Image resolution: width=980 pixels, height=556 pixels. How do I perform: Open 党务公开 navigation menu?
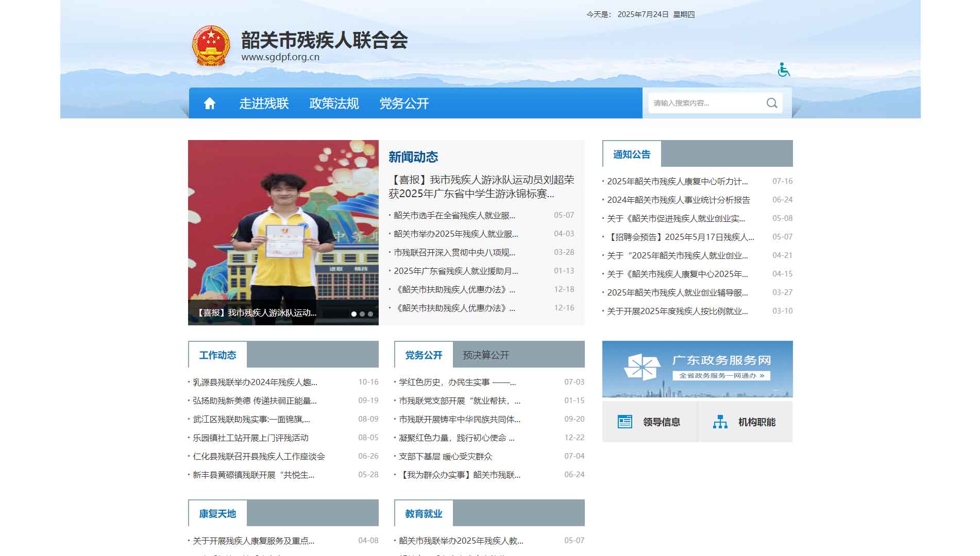404,103
